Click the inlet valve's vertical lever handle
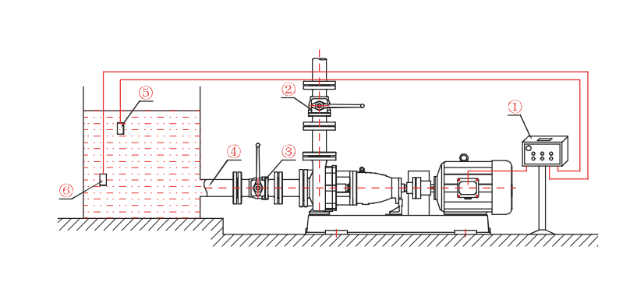This screenshot has height=289, width=644. [x=257, y=163]
